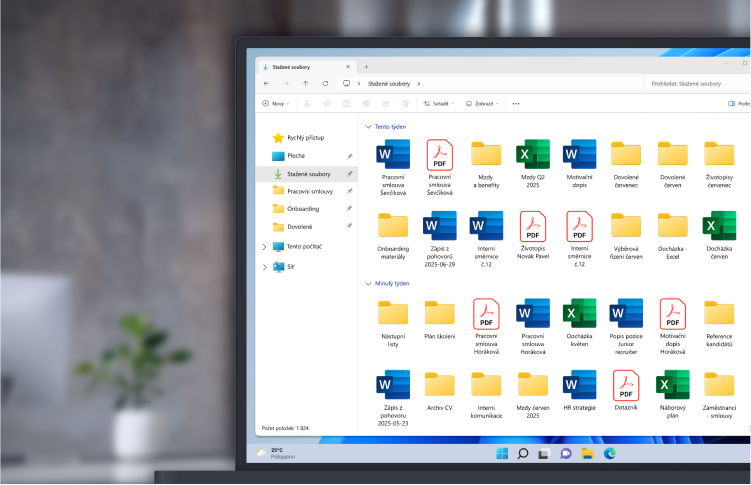This screenshot has height=485, width=751.
Task: Switch to the Stažené soubory tab
Action: tap(307, 67)
